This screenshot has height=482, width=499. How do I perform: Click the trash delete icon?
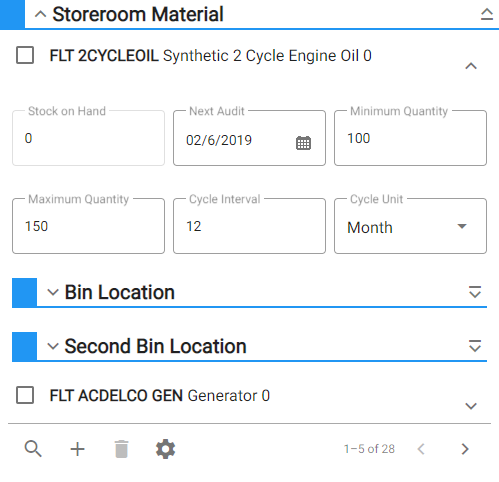[x=121, y=449]
